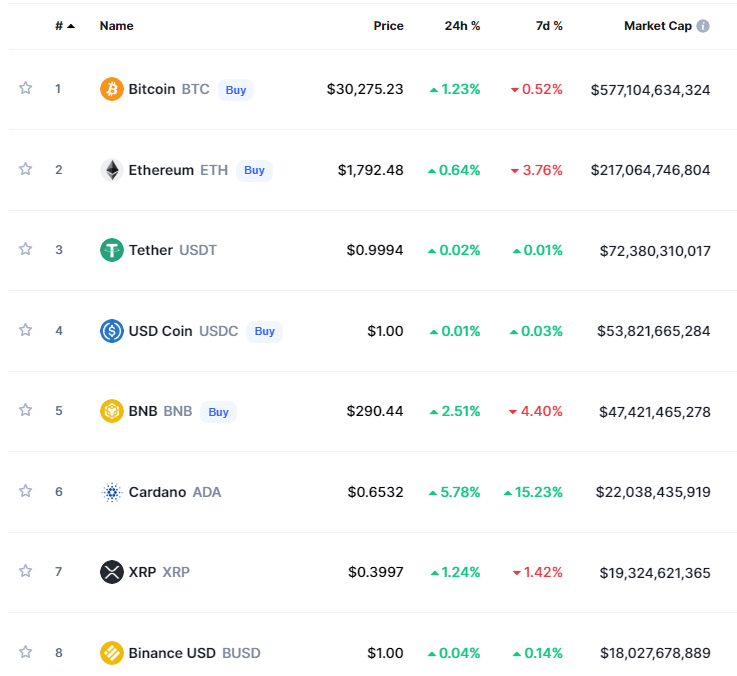Click Binance USD market cap $18,027,678,889
Image resolution: width=737 pixels, height=676 pixels.
click(x=655, y=653)
